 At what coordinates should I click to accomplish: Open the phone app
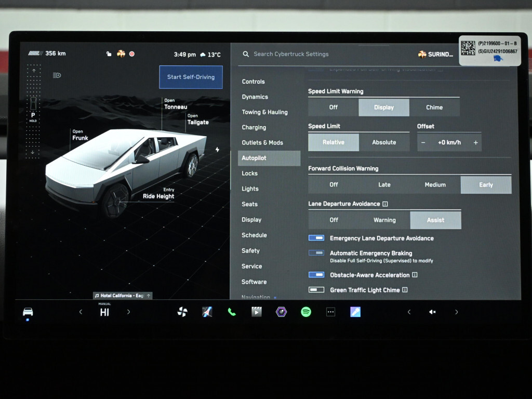click(x=232, y=312)
